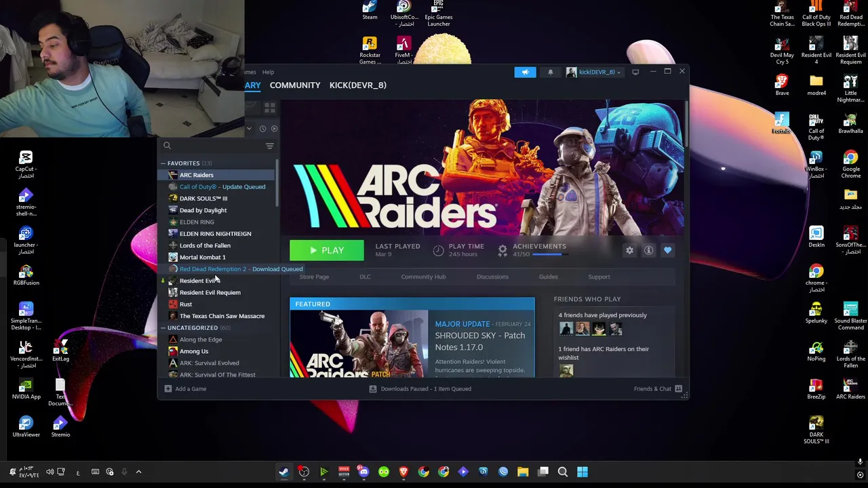Image resolution: width=868 pixels, height=488 pixels.
Task: Expand the library type filter dropdown arrow
Action: 249,128
